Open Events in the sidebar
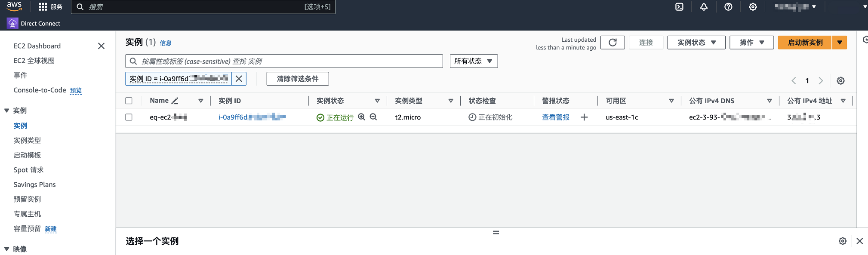 point(20,75)
